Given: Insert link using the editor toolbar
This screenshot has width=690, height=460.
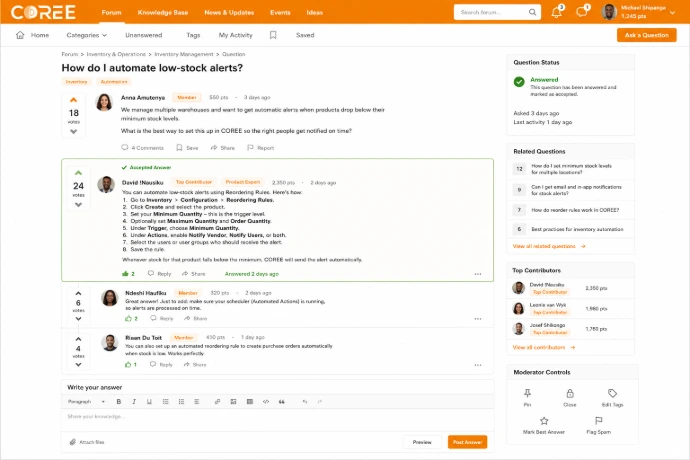Looking at the screenshot, I should coord(217,401).
